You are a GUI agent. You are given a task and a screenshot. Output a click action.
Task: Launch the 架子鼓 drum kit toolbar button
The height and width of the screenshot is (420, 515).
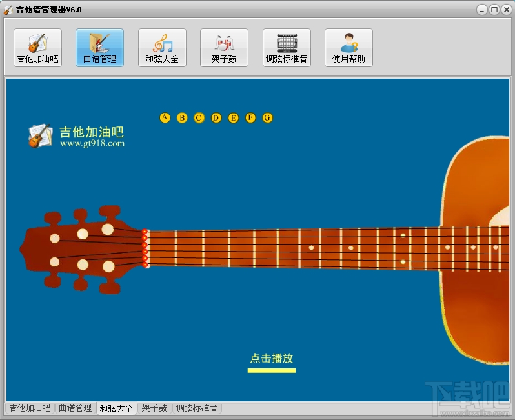225,48
